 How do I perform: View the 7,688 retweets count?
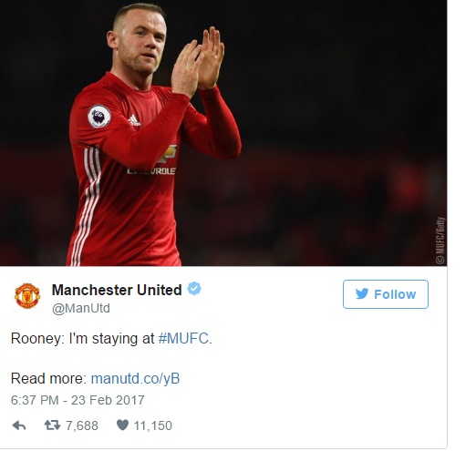coord(82,425)
